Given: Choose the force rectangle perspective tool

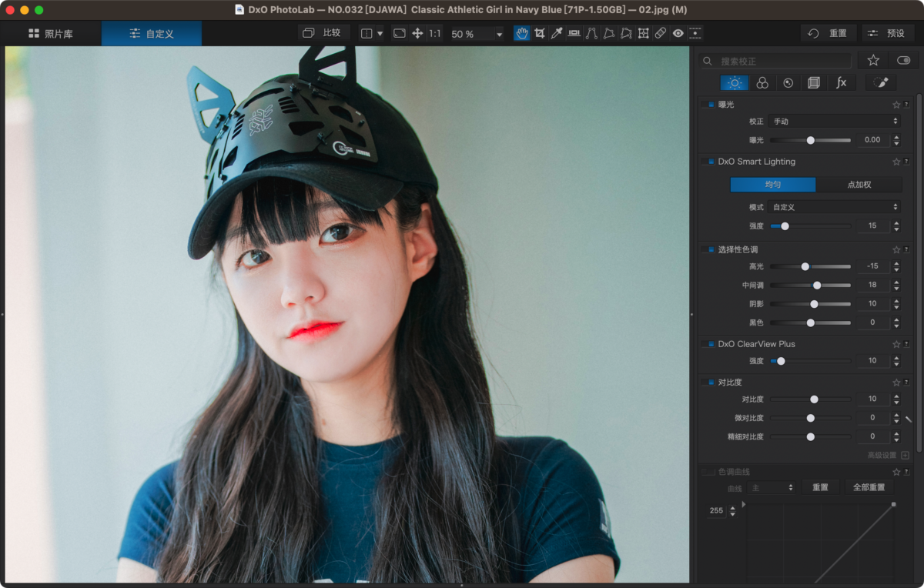Looking at the screenshot, I should pos(608,33).
